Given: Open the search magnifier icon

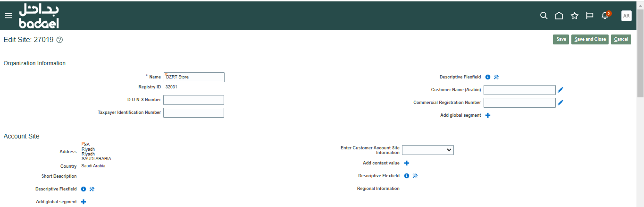Looking at the screenshot, I should coord(544,16).
